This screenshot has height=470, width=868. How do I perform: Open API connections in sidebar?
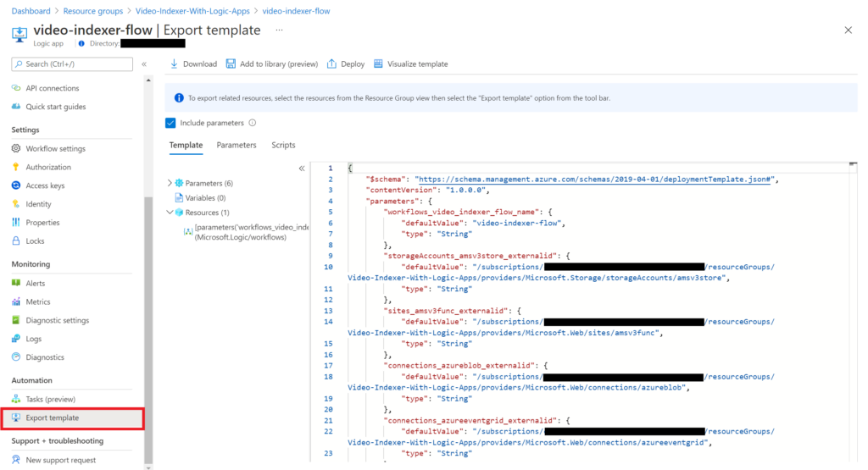pos(52,88)
